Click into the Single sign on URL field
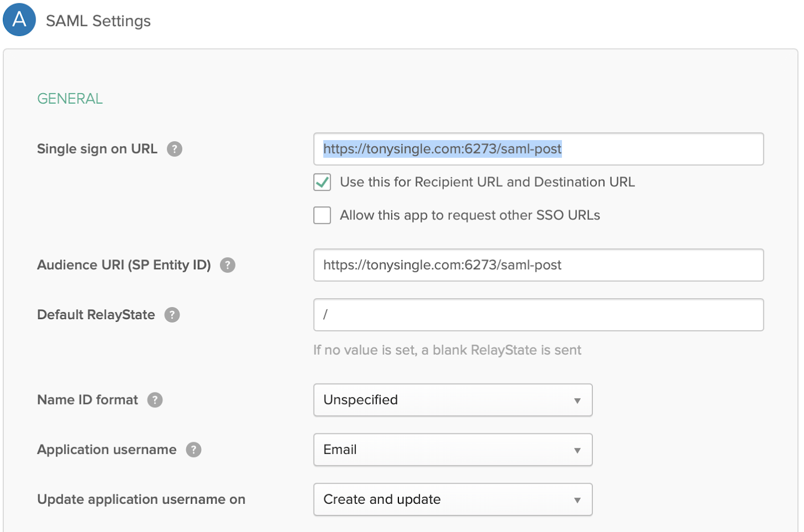The width and height of the screenshot is (804, 532). point(659,149)
